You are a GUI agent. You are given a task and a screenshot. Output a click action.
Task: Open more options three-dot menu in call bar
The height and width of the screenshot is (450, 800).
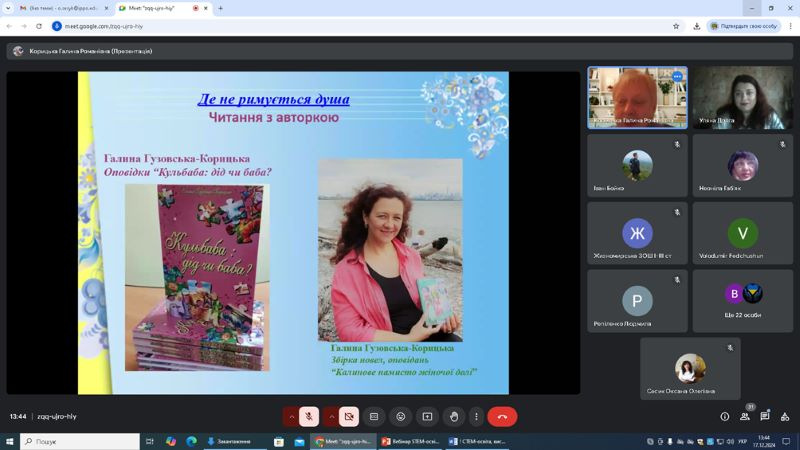click(476, 417)
